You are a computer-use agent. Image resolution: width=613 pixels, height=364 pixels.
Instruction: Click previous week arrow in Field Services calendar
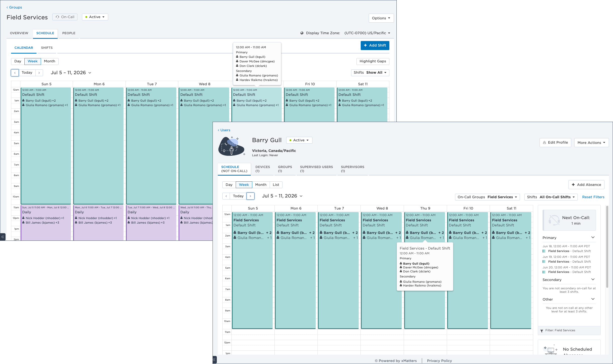click(x=15, y=73)
